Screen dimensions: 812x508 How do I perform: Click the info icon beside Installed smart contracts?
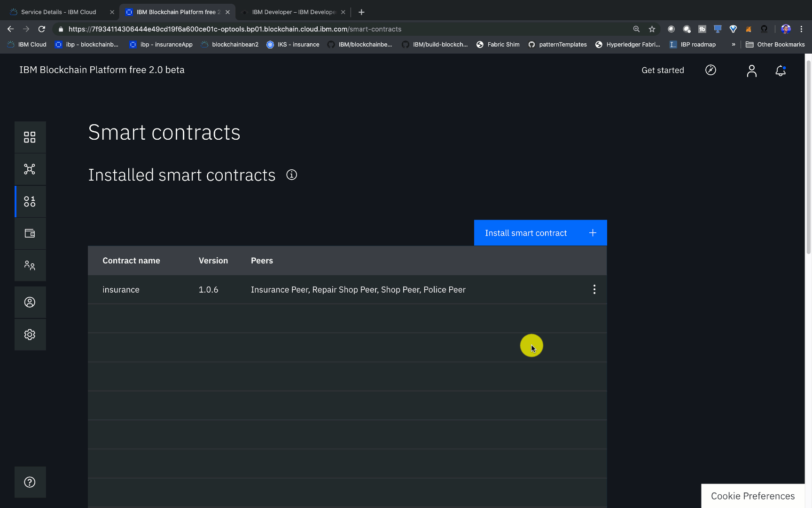click(292, 175)
